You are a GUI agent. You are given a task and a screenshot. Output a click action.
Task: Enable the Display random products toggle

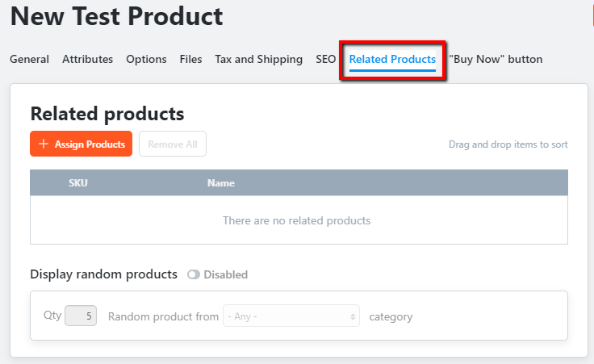[193, 274]
